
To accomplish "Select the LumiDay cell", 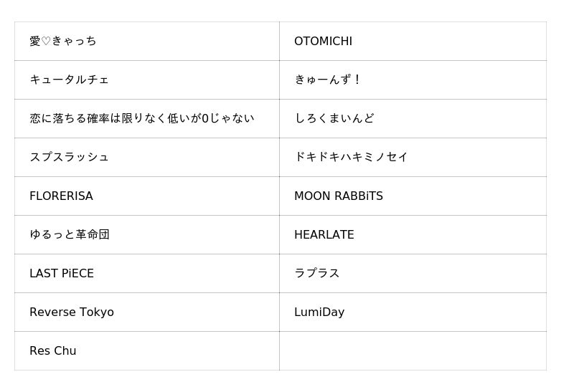I will tap(319, 312).
